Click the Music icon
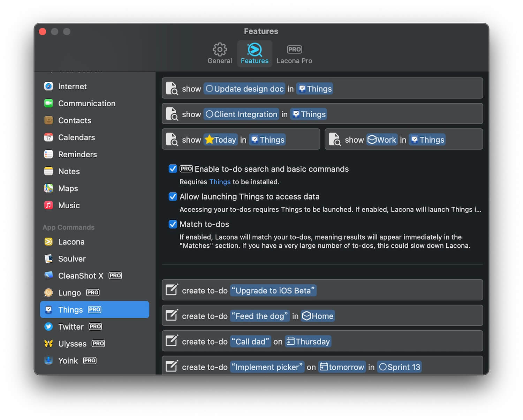The image size is (523, 420). [48, 205]
